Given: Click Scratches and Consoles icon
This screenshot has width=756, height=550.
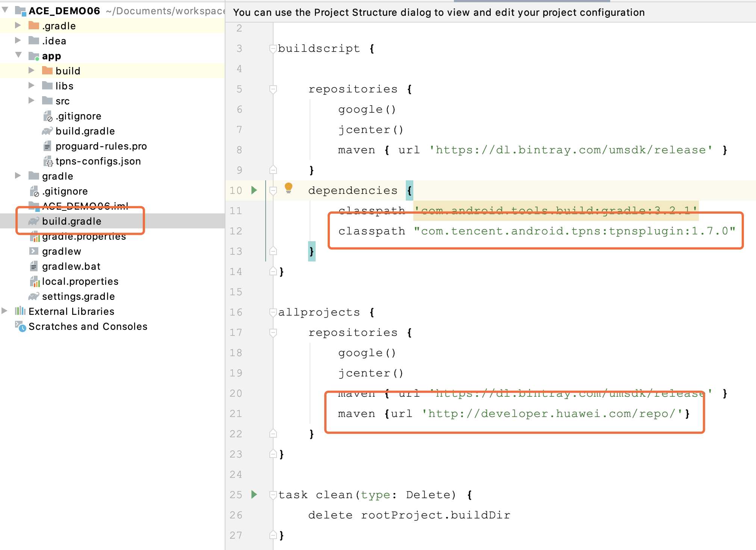Looking at the screenshot, I should click(20, 326).
